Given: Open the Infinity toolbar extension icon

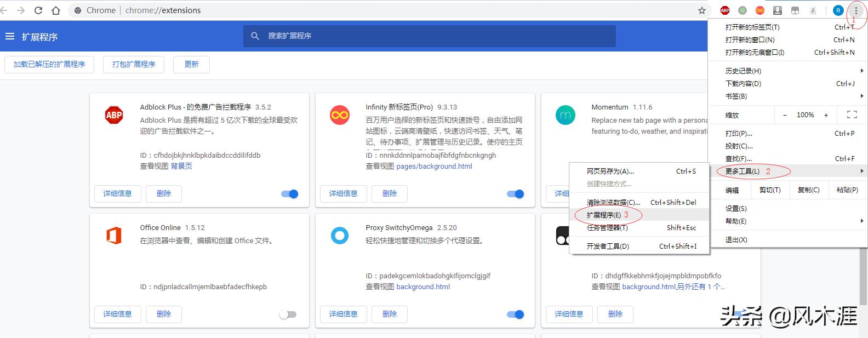Looking at the screenshot, I should (760, 10).
